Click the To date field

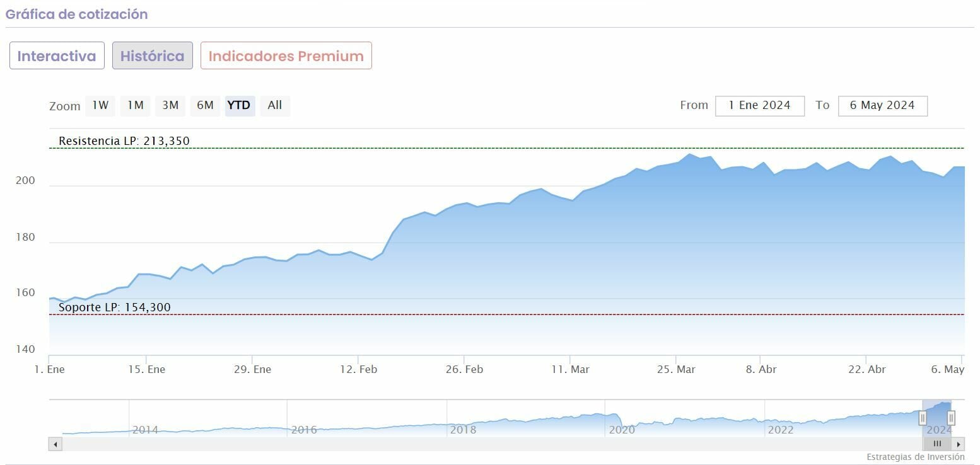(882, 106)
